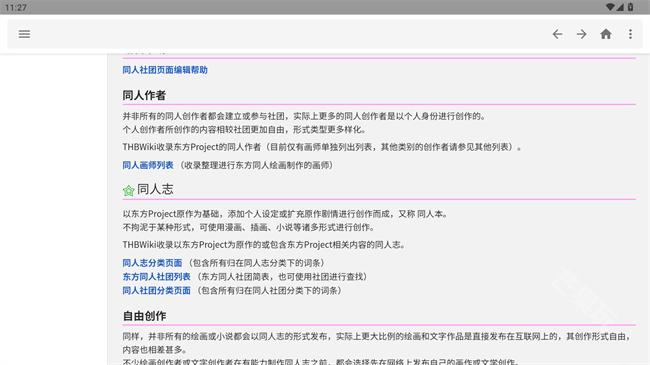Open the 同人画师列表 link
Screen dimensions: 650x365
[148, 165]
